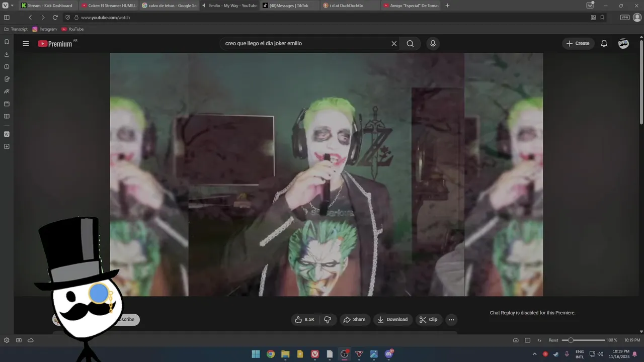Screen dimensions: 644x362
Task: Bookmark this page from address bar
Action: [x=602, y=17]
